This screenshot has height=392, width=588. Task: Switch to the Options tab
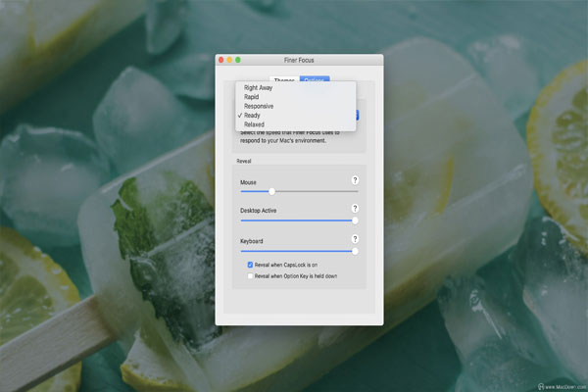pos(315,79)
